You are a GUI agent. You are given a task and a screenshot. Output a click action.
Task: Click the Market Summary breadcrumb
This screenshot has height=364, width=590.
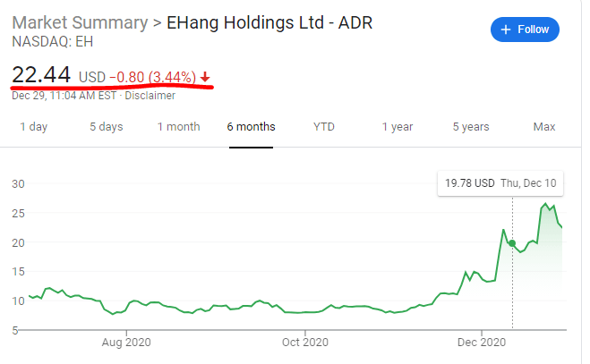[80, 22]
